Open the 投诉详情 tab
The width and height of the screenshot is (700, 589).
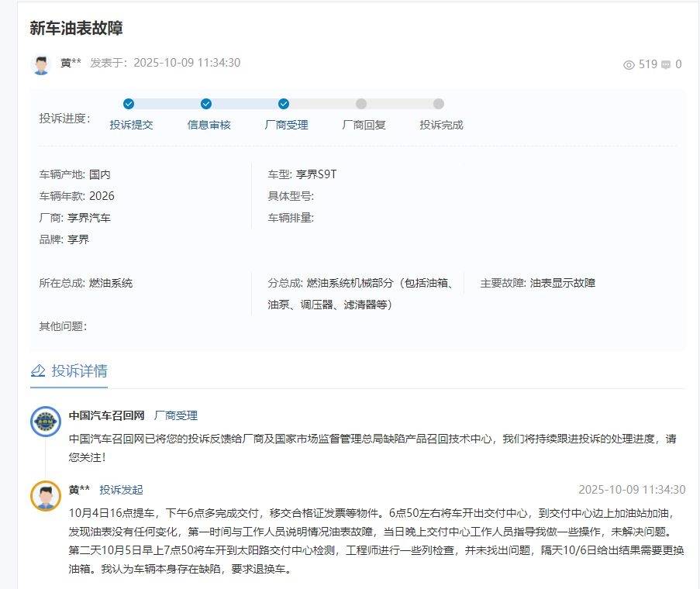(x=79, y=370)
